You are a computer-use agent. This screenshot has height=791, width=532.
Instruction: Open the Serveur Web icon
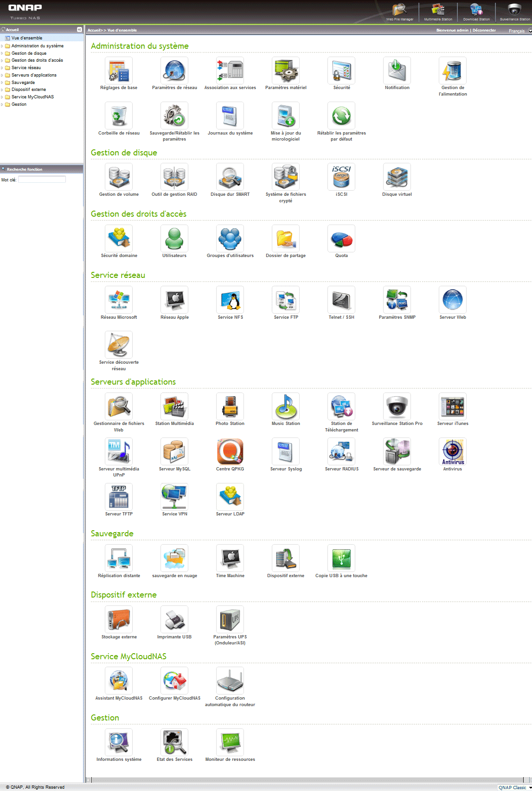click(453, 300)
